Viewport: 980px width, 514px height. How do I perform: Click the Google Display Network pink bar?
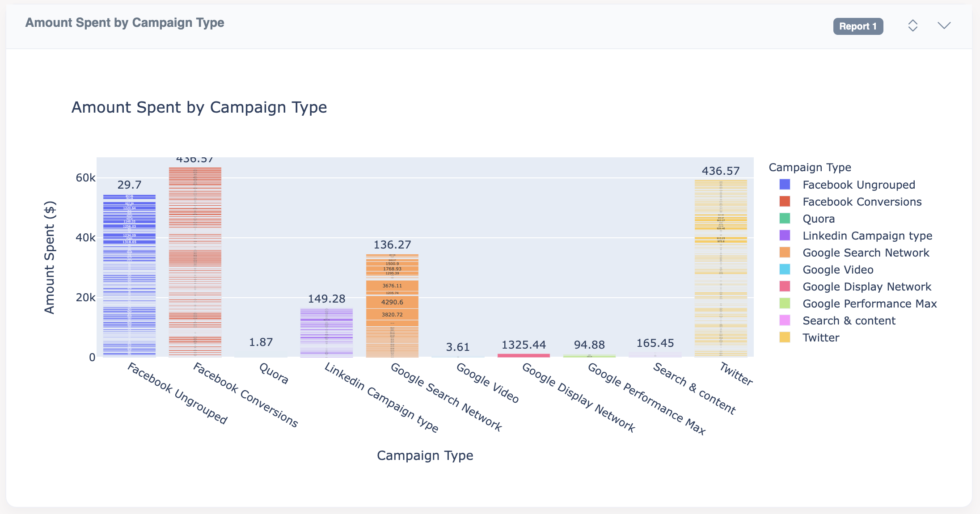(x=524, y=355)
